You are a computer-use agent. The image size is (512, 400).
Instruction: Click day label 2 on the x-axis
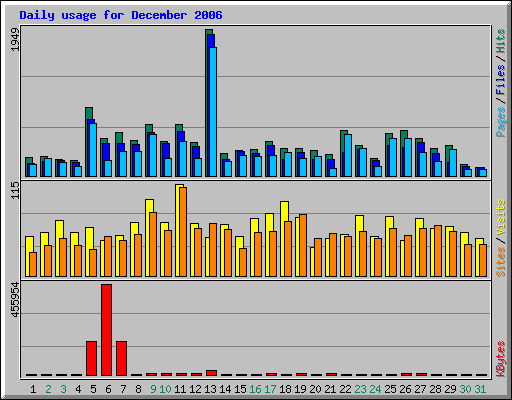click(x=48, y=389)
